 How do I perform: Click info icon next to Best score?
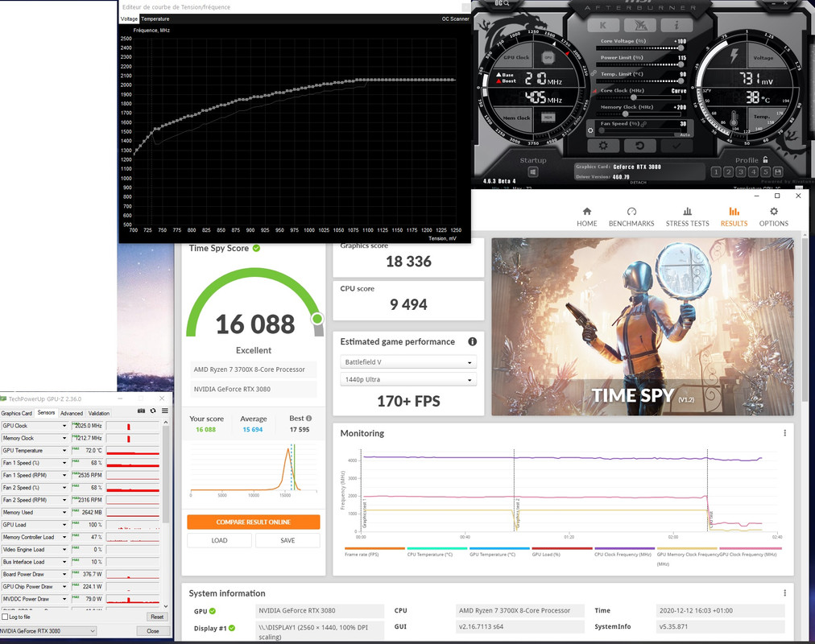308,418
